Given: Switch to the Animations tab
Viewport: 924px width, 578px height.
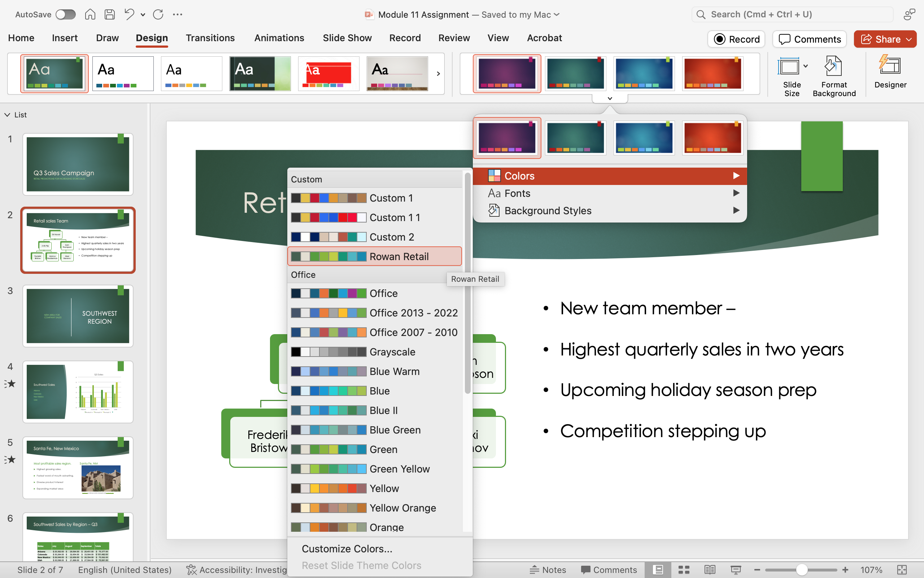Looking at the screenshot, I should pos(279,38).
